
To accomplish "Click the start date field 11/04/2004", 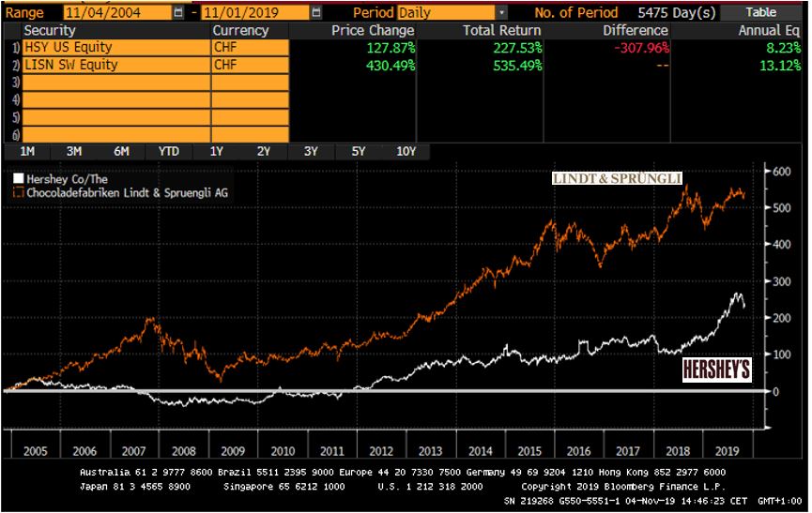I will click(117, 12).
